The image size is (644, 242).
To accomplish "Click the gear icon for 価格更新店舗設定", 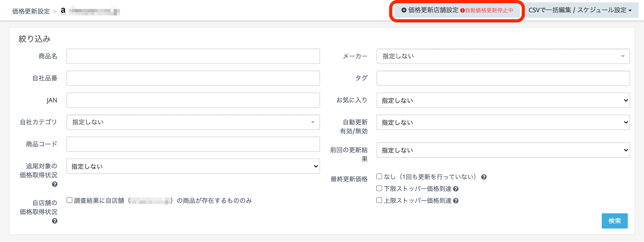I will [404, 10].
